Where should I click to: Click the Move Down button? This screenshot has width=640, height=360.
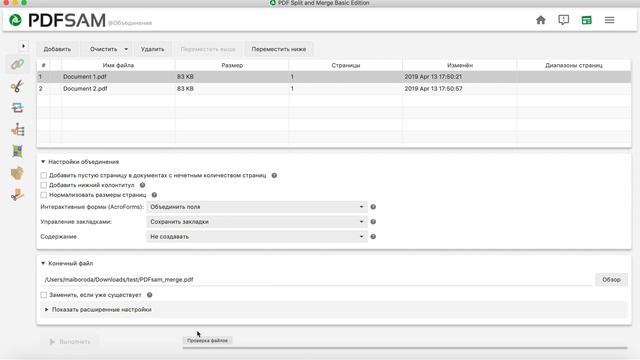point(279,49)
